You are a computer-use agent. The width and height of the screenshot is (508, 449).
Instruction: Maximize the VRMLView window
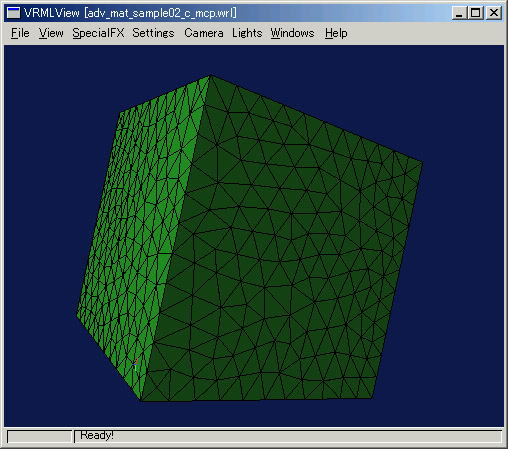(x=476, y=13)
